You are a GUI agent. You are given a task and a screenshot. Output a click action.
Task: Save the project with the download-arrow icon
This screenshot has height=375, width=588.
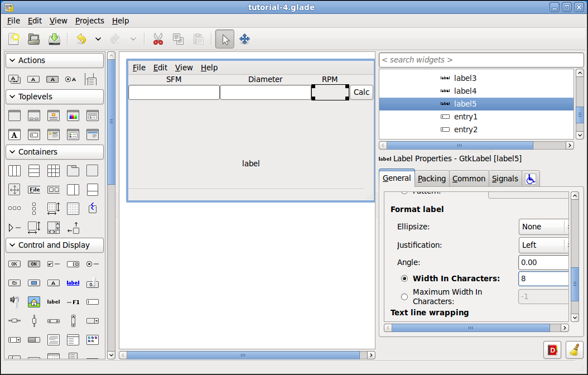[54, 39]
